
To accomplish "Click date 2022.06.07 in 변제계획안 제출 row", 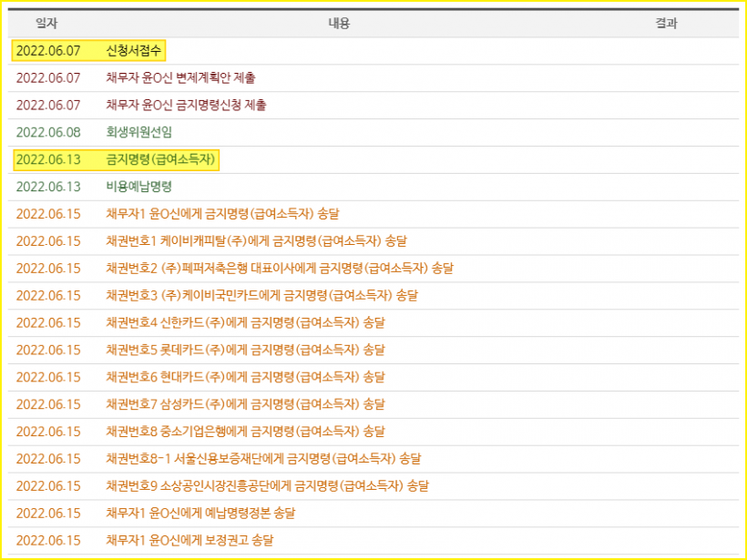I will [48, 77].
